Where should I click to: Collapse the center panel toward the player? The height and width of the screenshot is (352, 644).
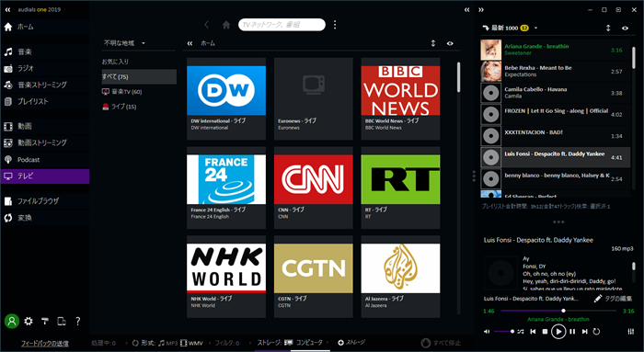pos(467,9)
